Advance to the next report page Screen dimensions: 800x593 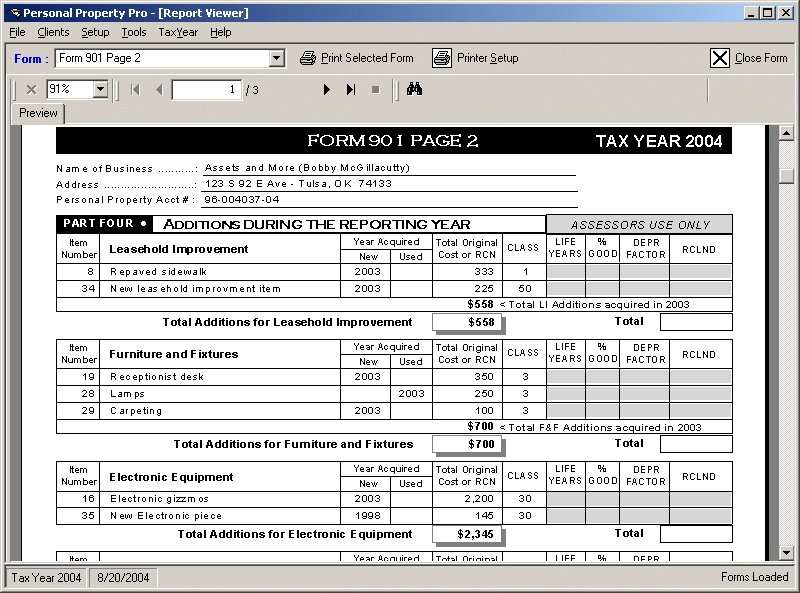[x=327, y=90]
